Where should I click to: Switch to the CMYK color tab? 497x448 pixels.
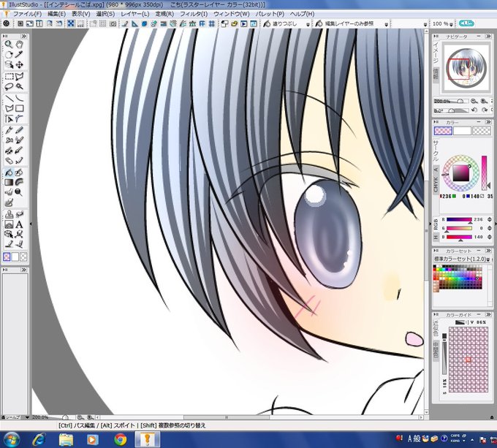pos(436,183)
